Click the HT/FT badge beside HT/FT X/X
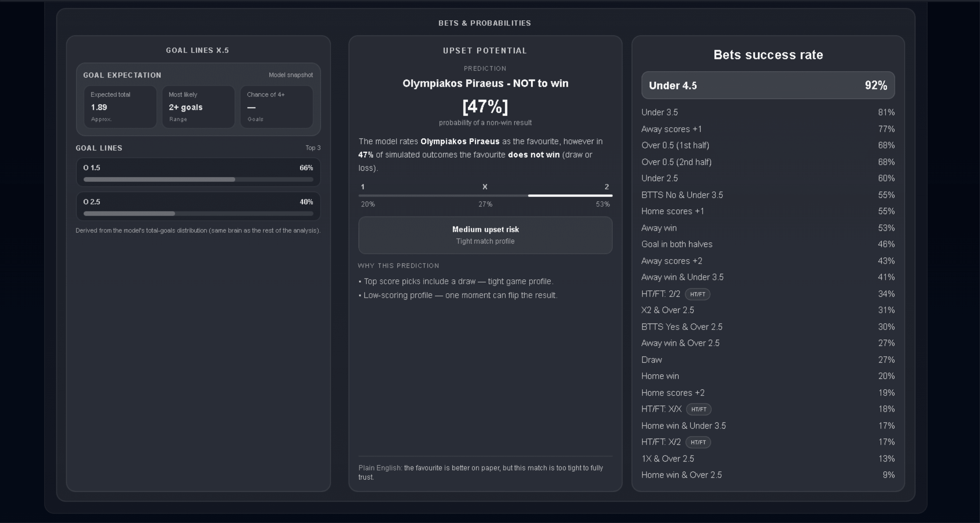The image size is (980, 523). pyautogui.click(x=699, y=409)
